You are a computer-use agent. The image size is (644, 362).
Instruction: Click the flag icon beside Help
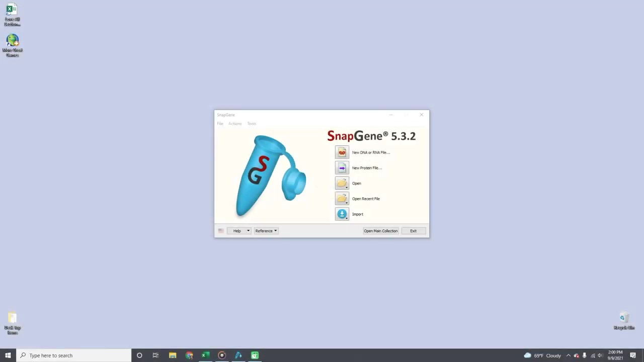[221, 231]
